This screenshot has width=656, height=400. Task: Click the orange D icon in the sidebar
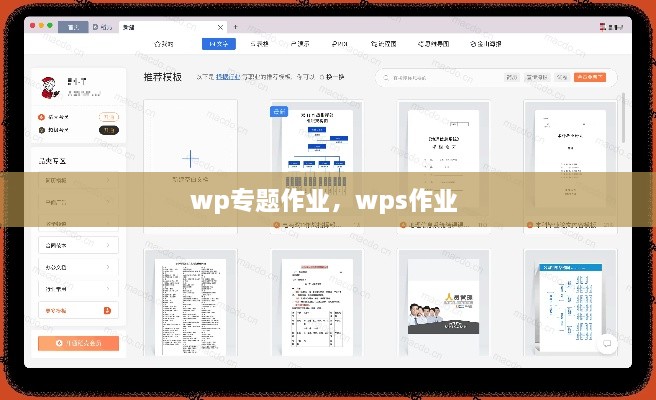(107, 310)
